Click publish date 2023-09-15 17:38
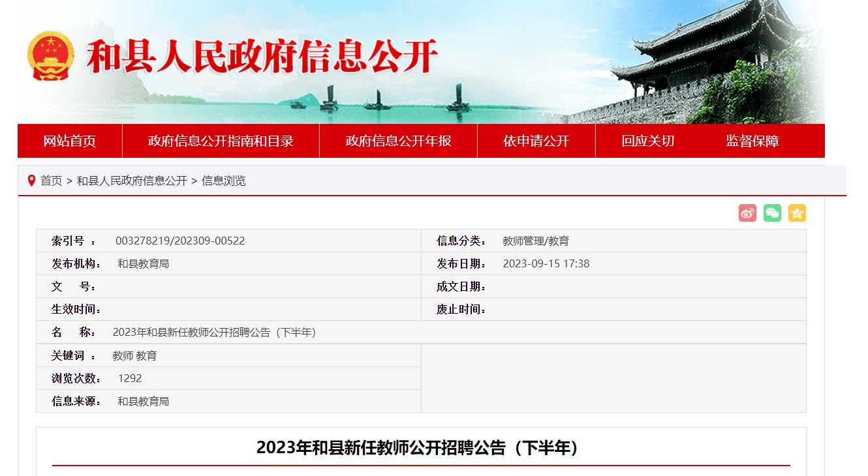The width and height of the screenshot is (868, 476). pos(546,264)
